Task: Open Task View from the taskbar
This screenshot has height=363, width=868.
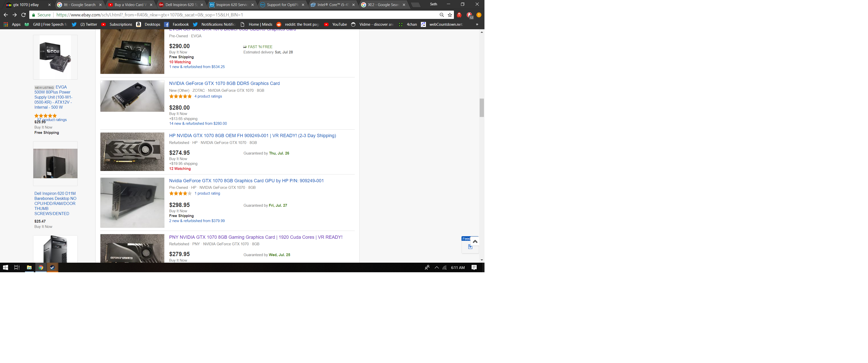Action: (x=17, y=267)
